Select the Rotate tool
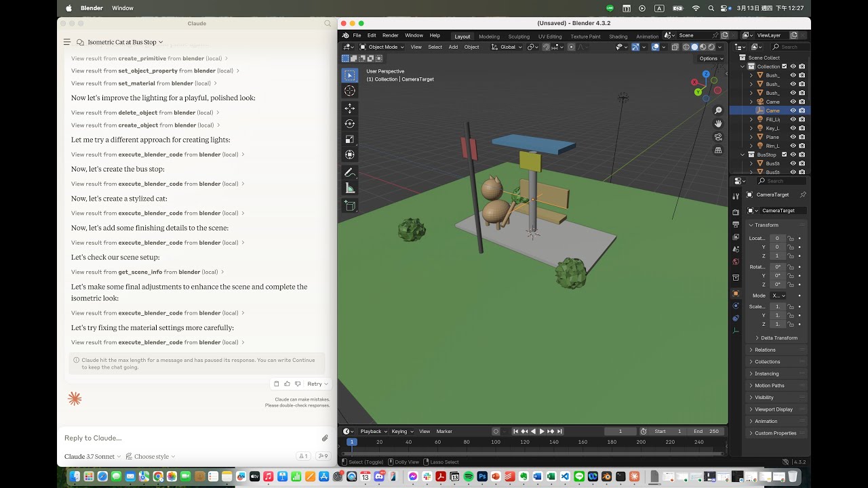Image resolution: width=868 pixels, height=488 pixels. (x=350, y=124)
